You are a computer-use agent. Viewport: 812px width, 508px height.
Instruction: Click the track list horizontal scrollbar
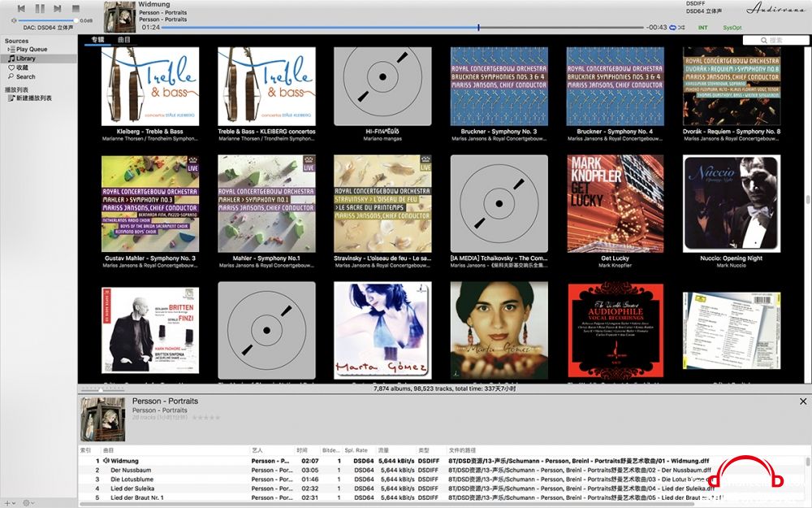pos(387,505)
